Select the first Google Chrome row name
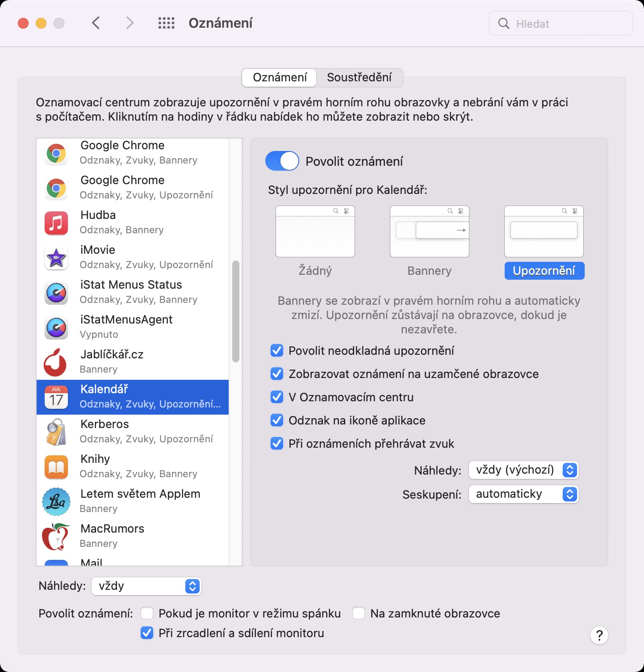Screen dimensions: 644x672 click(122, 145)
